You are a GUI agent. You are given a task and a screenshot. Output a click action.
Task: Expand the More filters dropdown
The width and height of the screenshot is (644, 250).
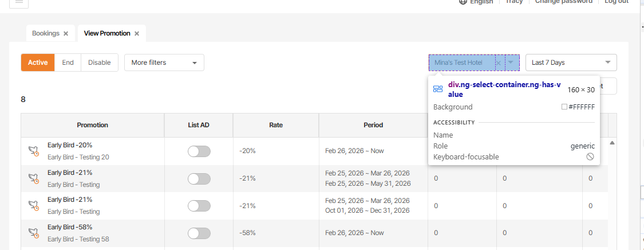(164, 62)
